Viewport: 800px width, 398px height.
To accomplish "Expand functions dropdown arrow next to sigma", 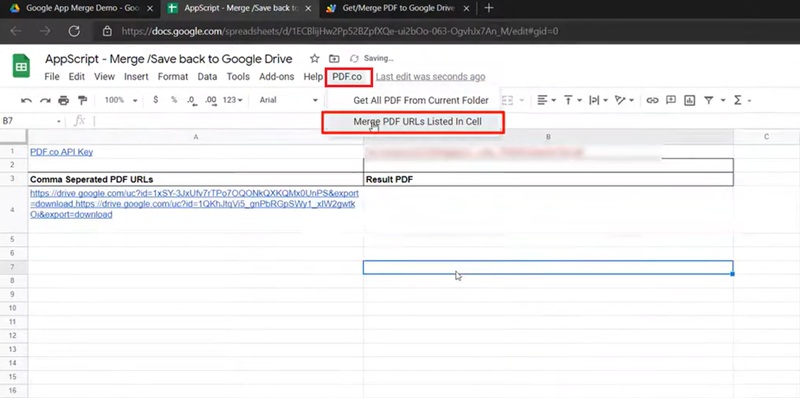I will click(x=749, y=101).
